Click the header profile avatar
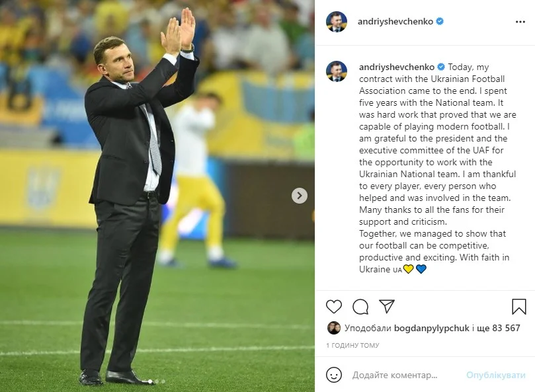 337,22
